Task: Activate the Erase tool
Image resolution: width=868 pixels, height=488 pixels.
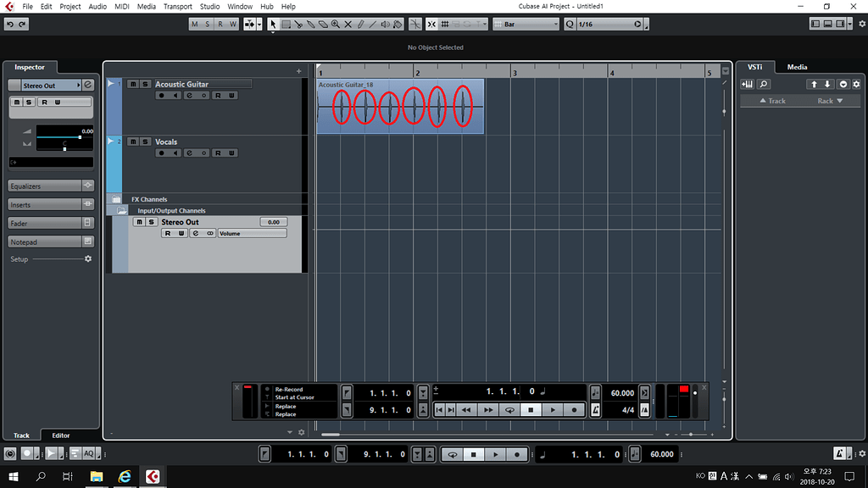Action: 323,24
